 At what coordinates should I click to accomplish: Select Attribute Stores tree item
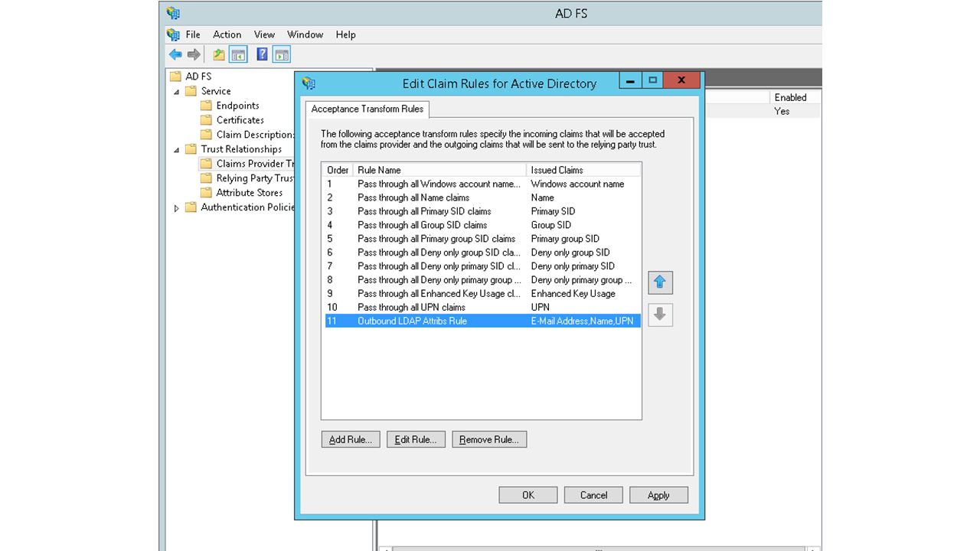click(249, 193)
